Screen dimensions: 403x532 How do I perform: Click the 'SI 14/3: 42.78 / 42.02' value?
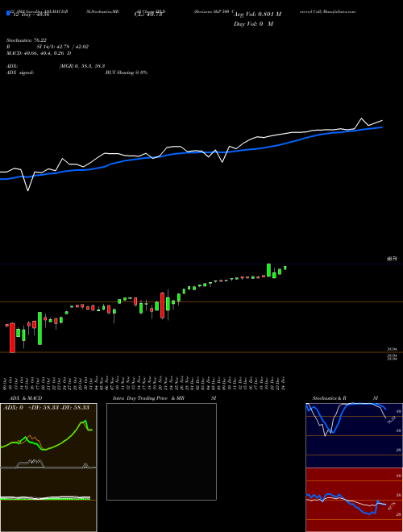pyautogui.click(x=63, y=47)
